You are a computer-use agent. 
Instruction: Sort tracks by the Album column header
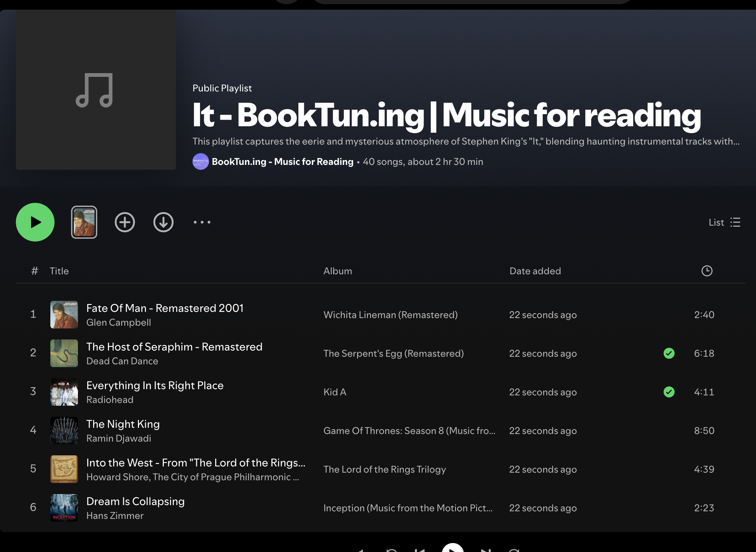[x=338, y=271]
